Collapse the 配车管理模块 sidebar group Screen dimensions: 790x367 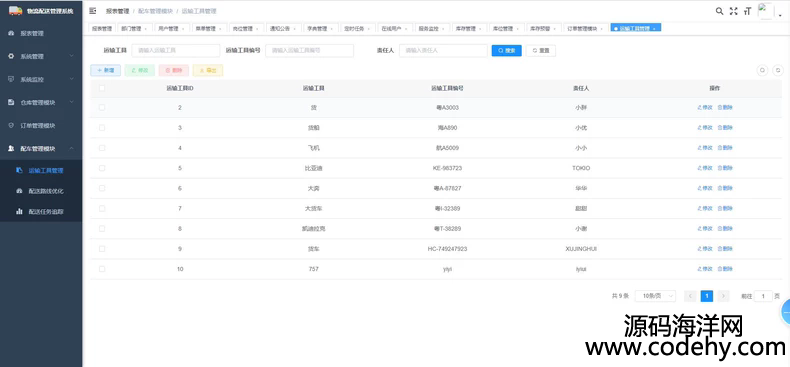pos(41,149)
